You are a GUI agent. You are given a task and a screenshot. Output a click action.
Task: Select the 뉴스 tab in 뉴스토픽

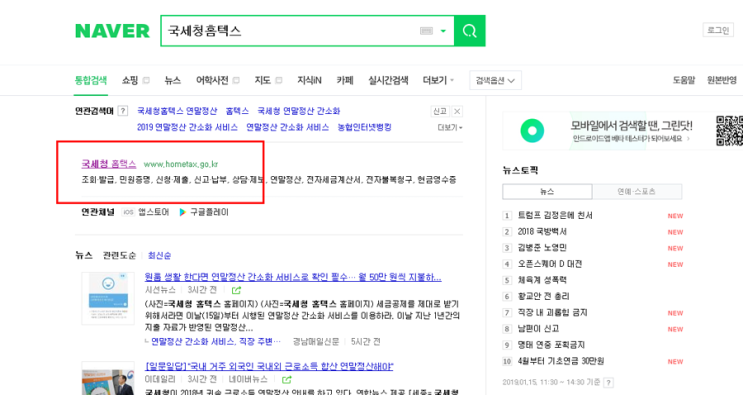click(x=547, y=191)
